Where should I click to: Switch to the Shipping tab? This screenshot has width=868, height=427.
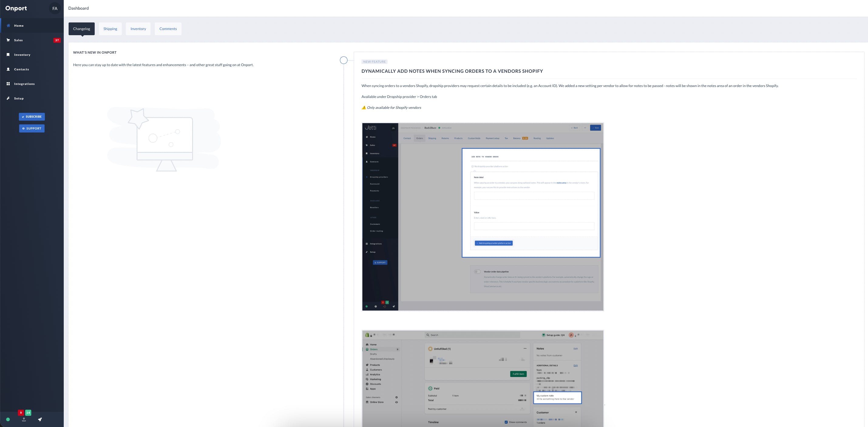(x=110, y=29)
